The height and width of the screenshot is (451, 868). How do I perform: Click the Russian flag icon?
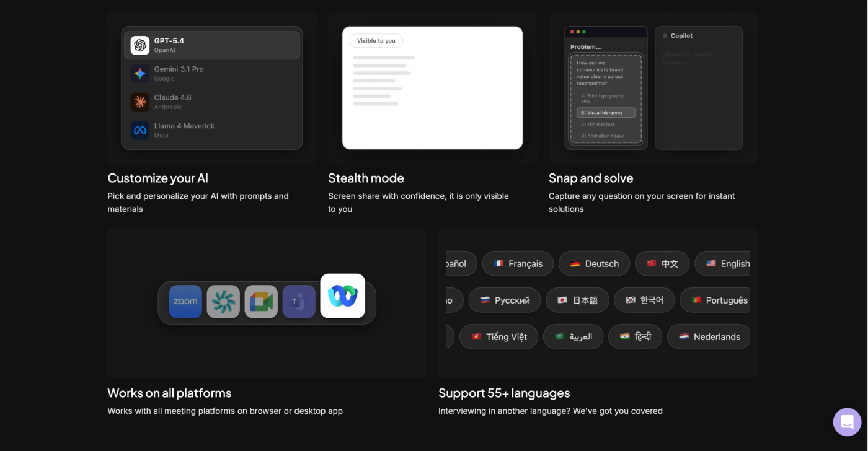click(485, 300)
